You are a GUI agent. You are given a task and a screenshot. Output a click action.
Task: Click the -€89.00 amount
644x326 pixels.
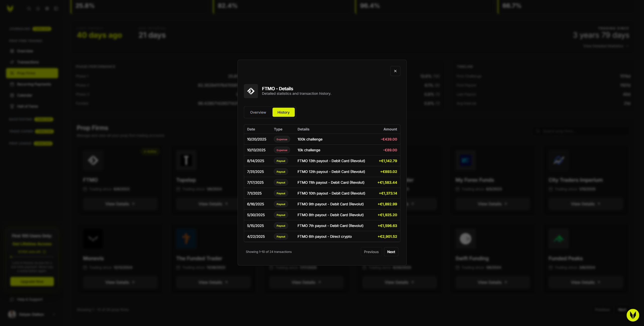click(390, 150)
